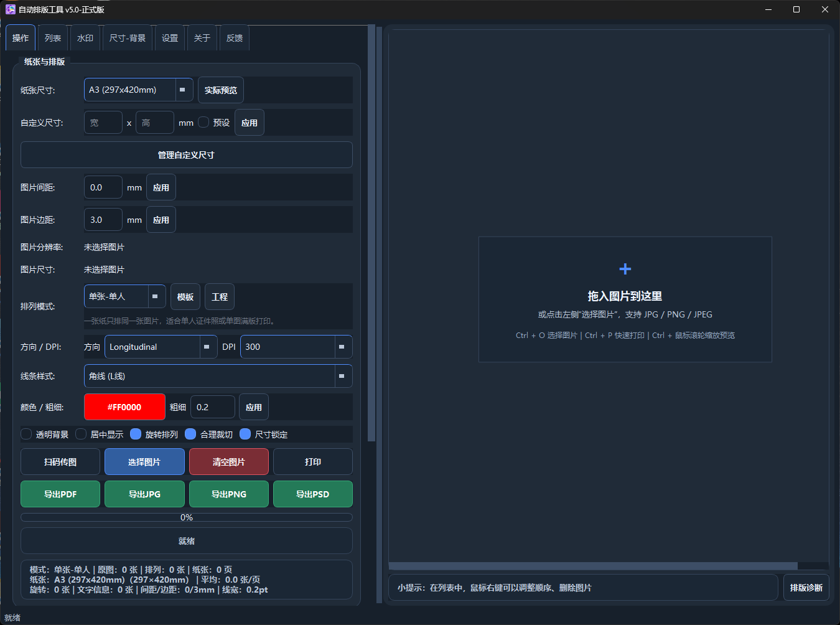840x625 pixels.
Task: Click the 模板 button
Action: tap(185, 297)
